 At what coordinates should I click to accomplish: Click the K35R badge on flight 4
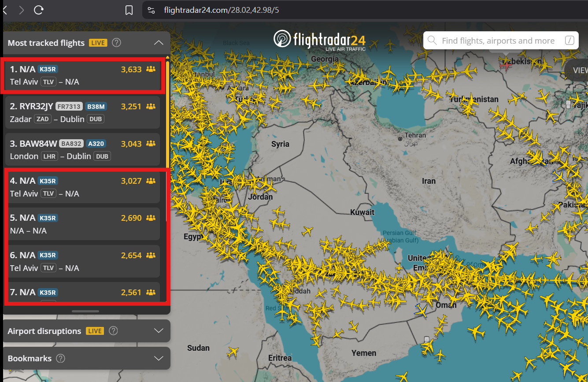(48, 181)
